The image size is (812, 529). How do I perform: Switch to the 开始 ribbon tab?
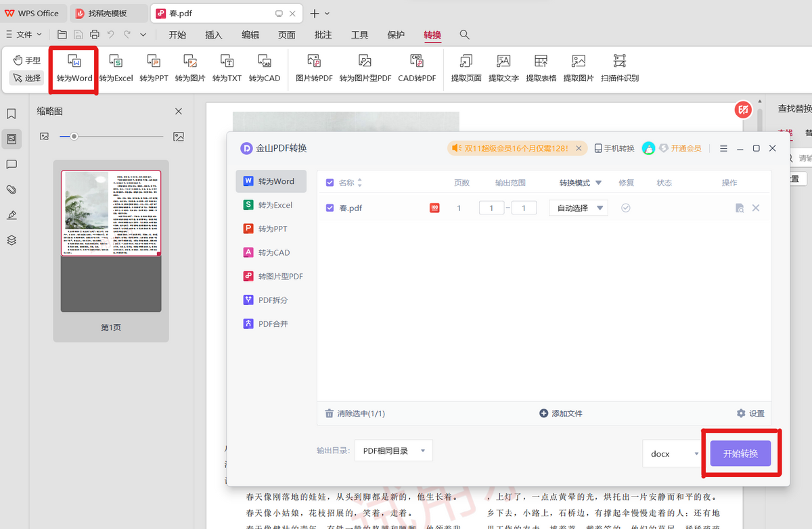tap(177, 34)
